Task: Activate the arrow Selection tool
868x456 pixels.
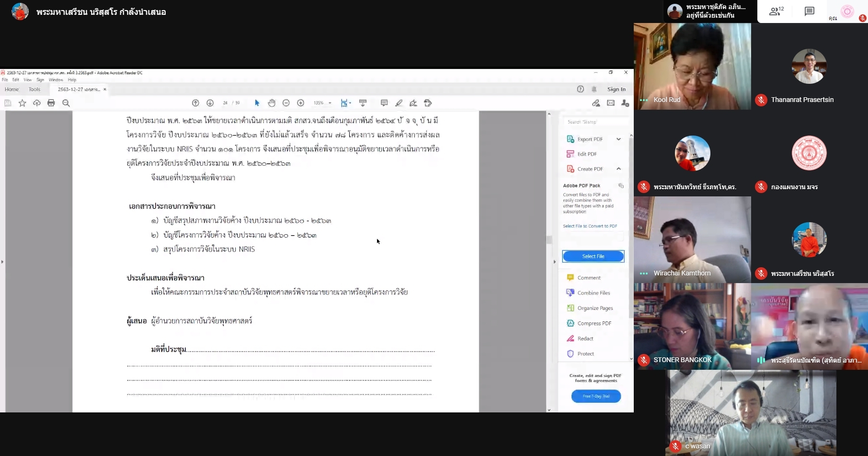Action: (257, 103)
